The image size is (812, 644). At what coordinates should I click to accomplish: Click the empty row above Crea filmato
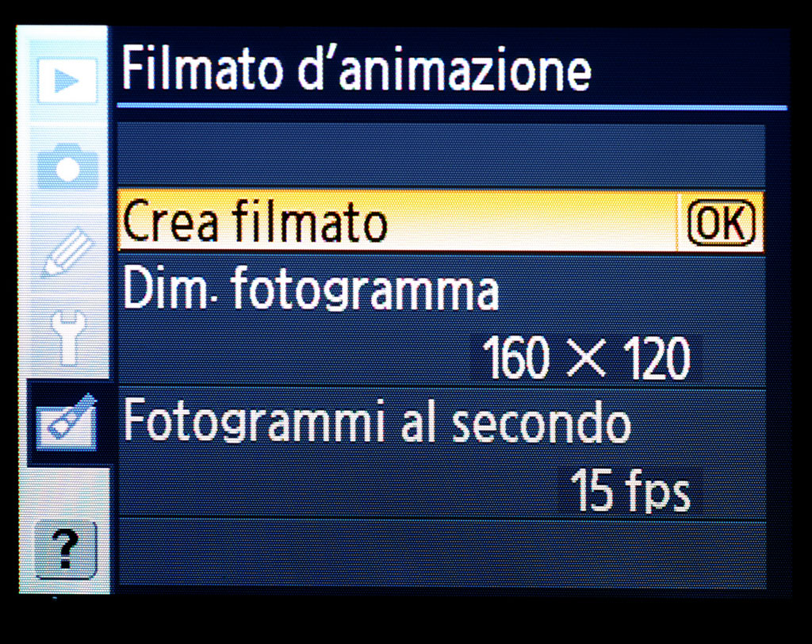pyautogui.click(x=441, y=155)
